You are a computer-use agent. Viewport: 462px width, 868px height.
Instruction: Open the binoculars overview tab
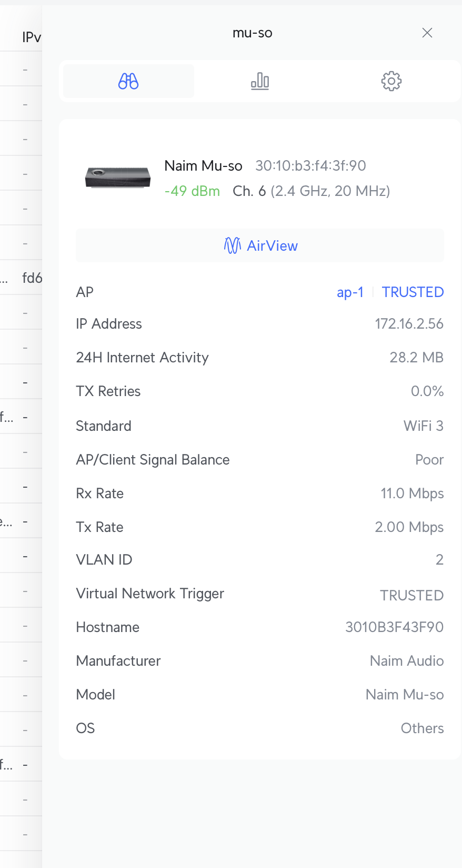[128, 81]
